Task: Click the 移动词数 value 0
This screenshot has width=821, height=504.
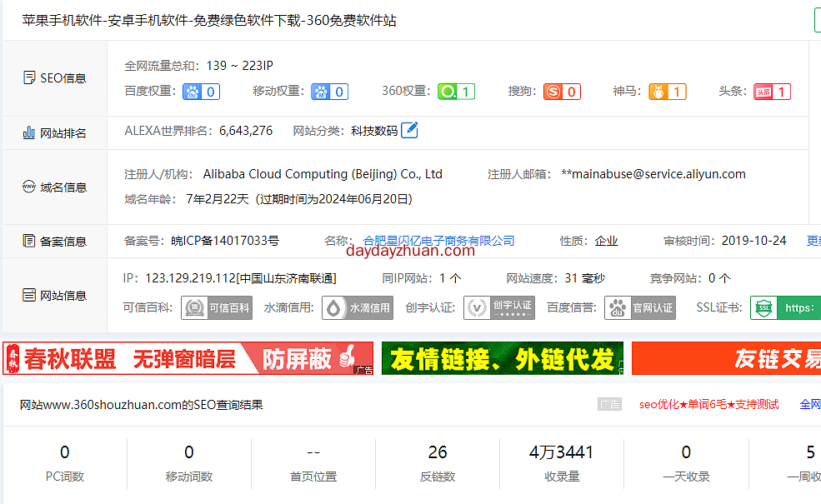Action: point(189,452)
